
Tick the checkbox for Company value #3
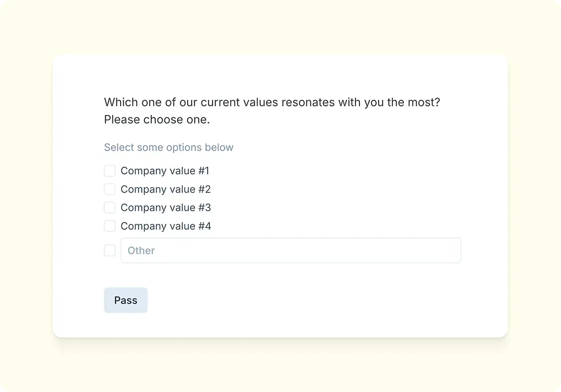tap(110, 207)
